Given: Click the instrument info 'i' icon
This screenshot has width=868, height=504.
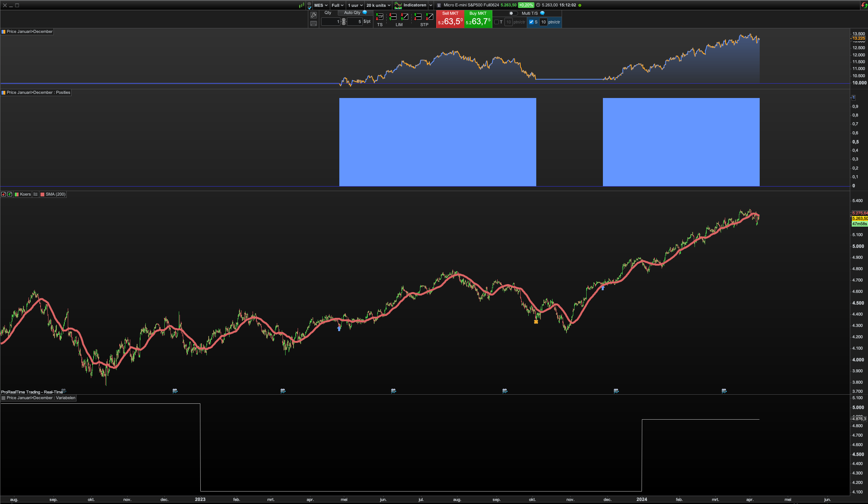Looking at the screenshot, I should (439, 5).
